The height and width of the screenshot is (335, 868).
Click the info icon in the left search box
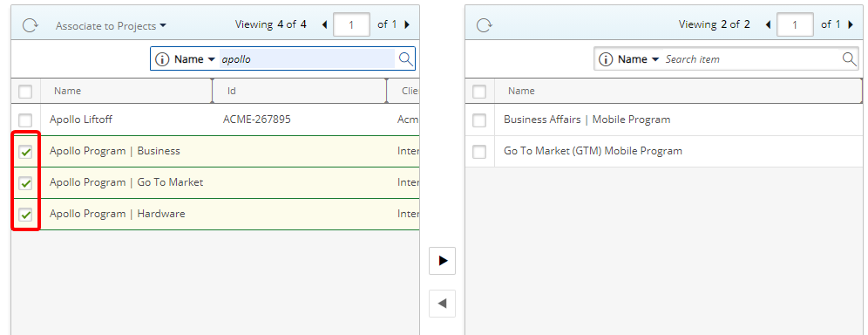pyautogui.click(x=161, y=59)
